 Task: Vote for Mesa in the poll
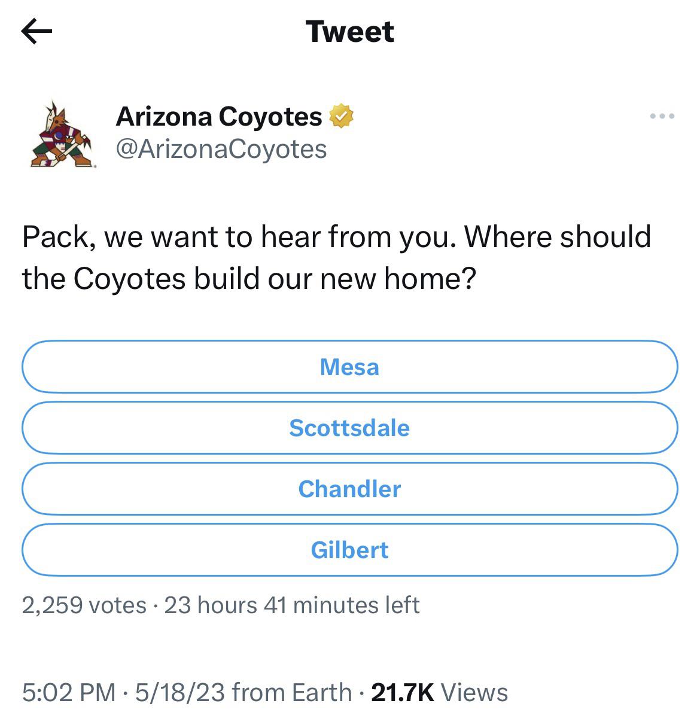pos(350,367)
